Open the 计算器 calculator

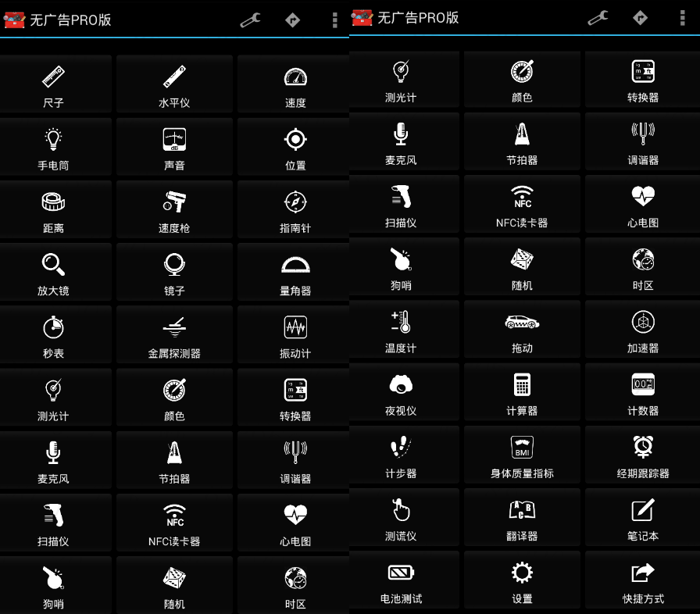[x=522, y=392]
